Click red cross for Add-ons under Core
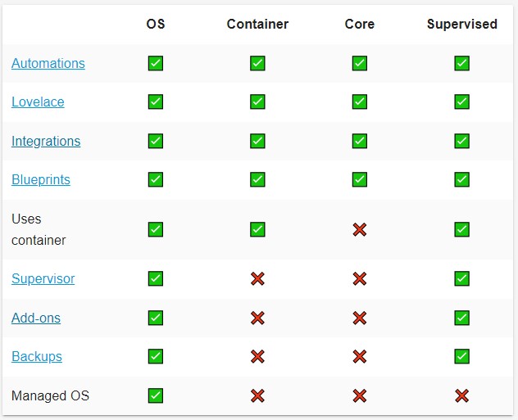 click(359, 318)
